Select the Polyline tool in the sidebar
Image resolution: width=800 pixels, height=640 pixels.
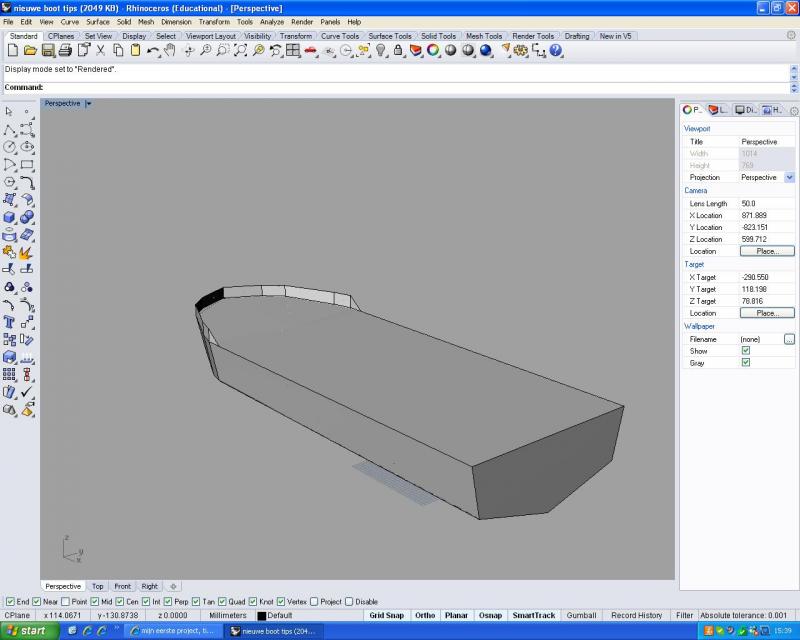click(9, 130)
